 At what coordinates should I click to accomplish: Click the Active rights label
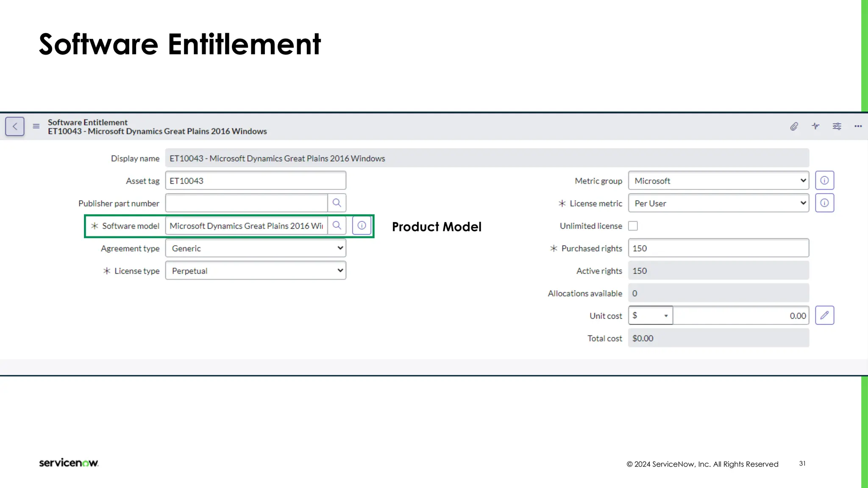(x=599, y=271)
